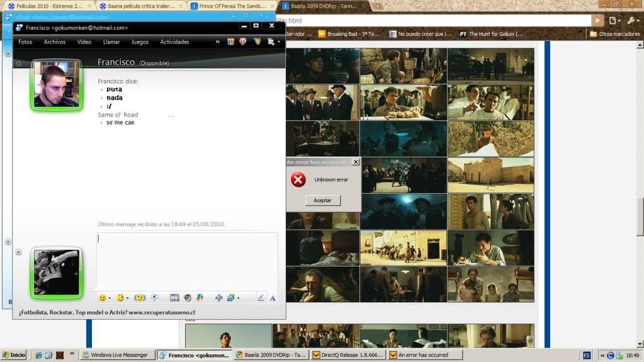Toggle the arrow beside your own display picture
This screenshot has width=644, height=362.
coord(18,252)
